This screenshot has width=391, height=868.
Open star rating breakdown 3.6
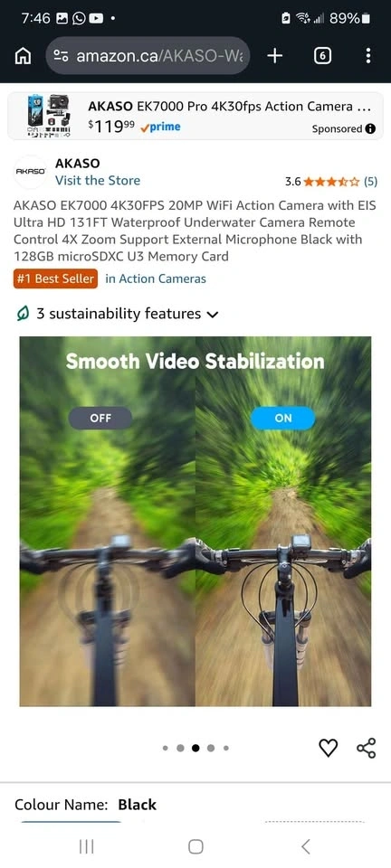[331, 181]
